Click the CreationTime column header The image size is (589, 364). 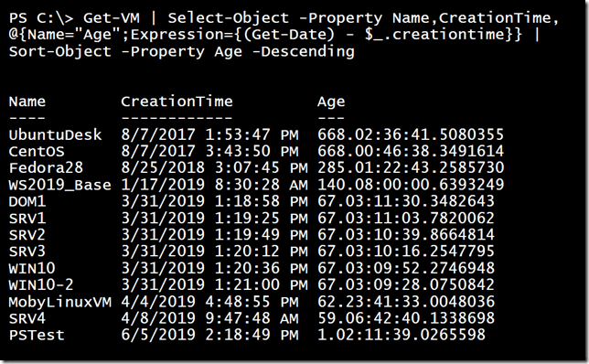point(177,102)
